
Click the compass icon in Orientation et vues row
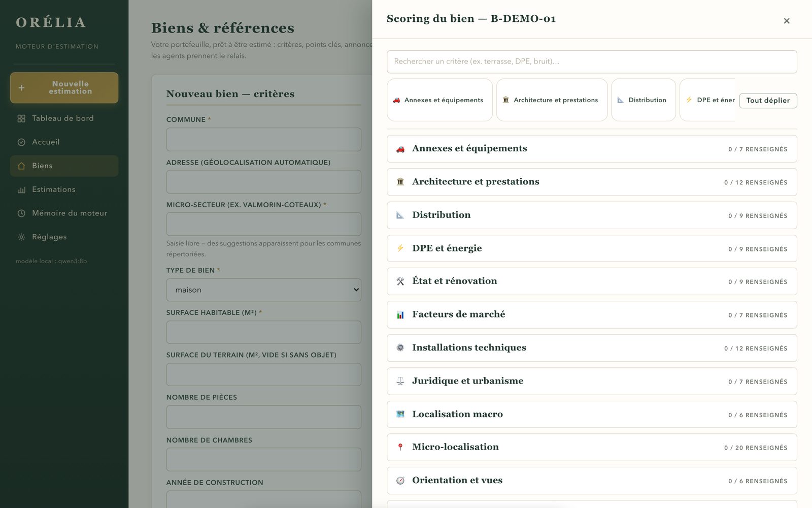(400, 481)
